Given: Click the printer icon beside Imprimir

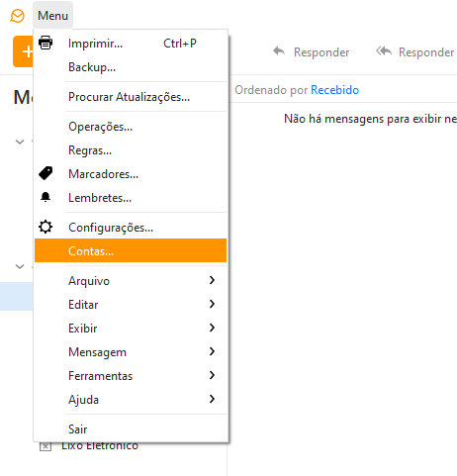Looking at the screenshot, I should pos(46,43).
